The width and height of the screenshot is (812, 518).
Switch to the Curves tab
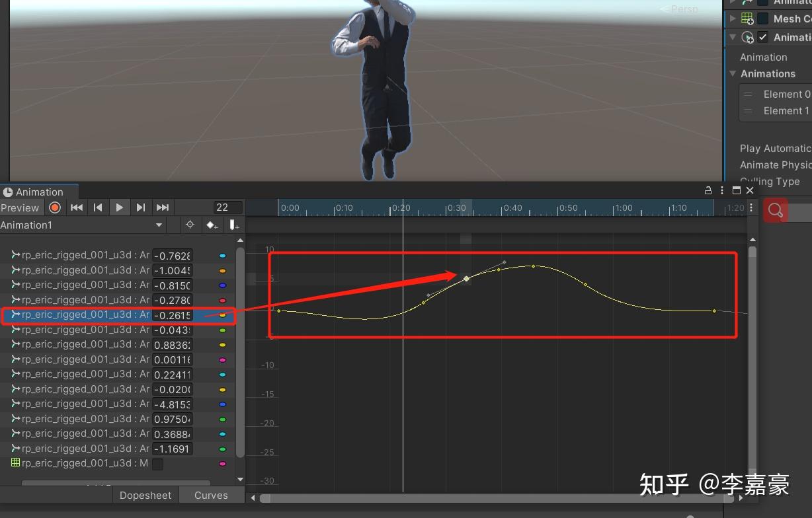[210, 495]
